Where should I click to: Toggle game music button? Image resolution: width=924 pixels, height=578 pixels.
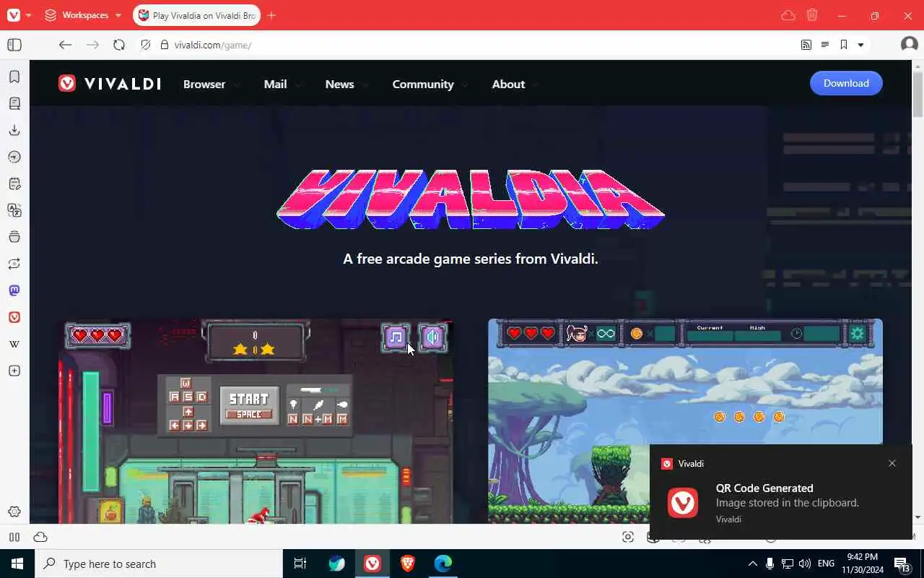point(396,337)
